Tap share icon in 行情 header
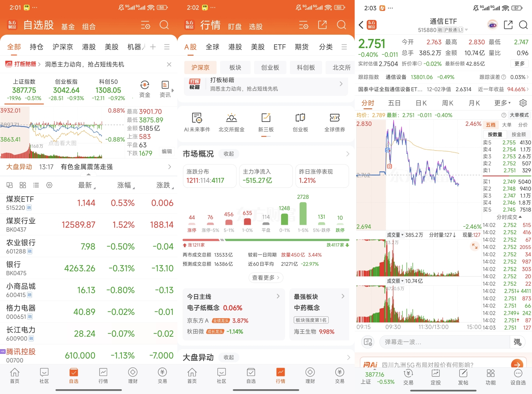 (323, 25)
